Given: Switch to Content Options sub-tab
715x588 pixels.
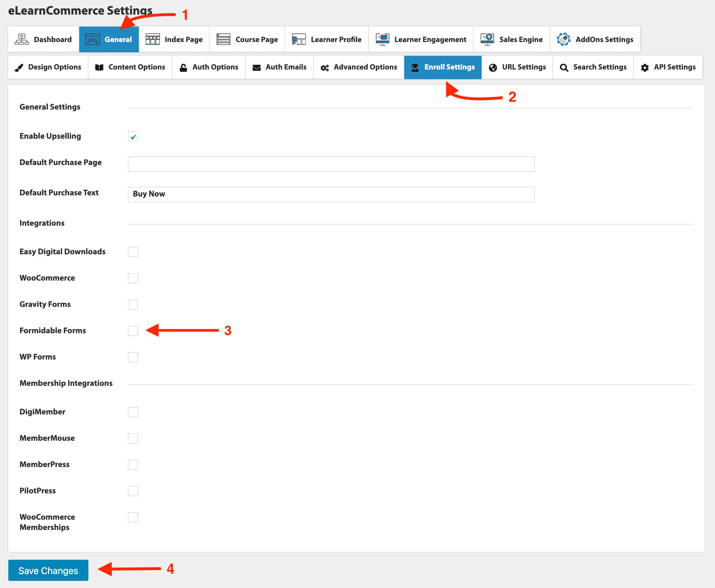Looking at the screenshot, I should tap(130, 67).
